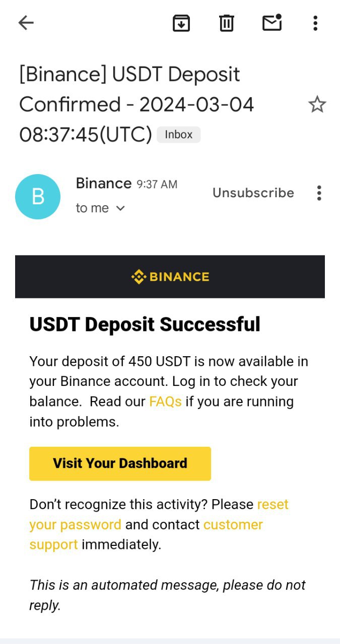
Task: Tap Unsubscribe from Binance
Action: [x=253, y=193]
